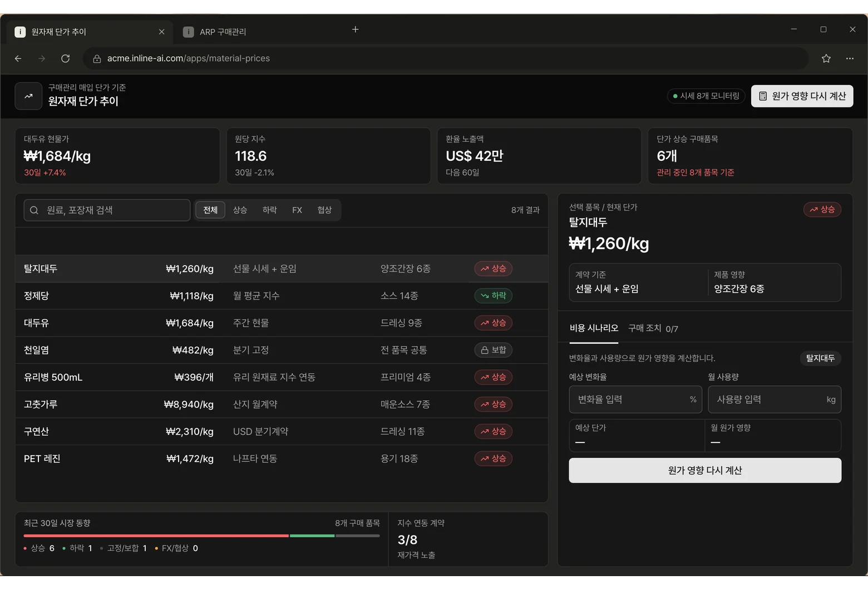Open browser three-dot menu
868x590 pixels.
(850, 58)
